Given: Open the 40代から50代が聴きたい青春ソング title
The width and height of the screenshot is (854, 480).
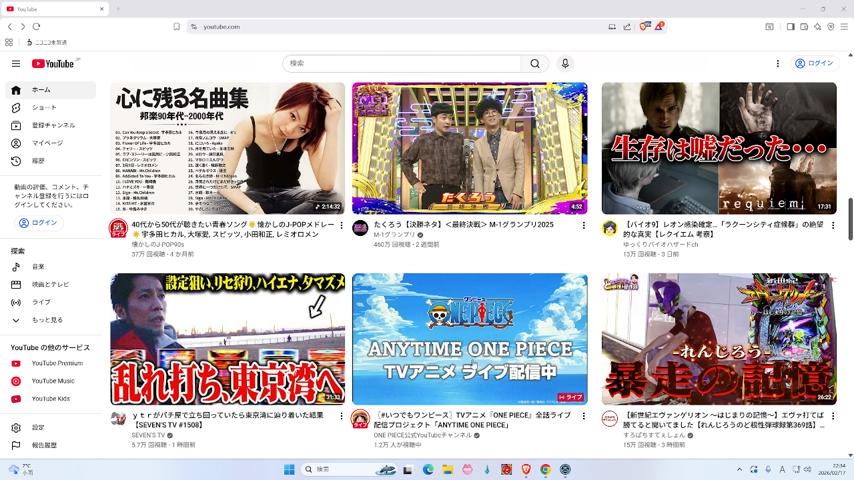Looking at the screenshot, I should point(233,229).
